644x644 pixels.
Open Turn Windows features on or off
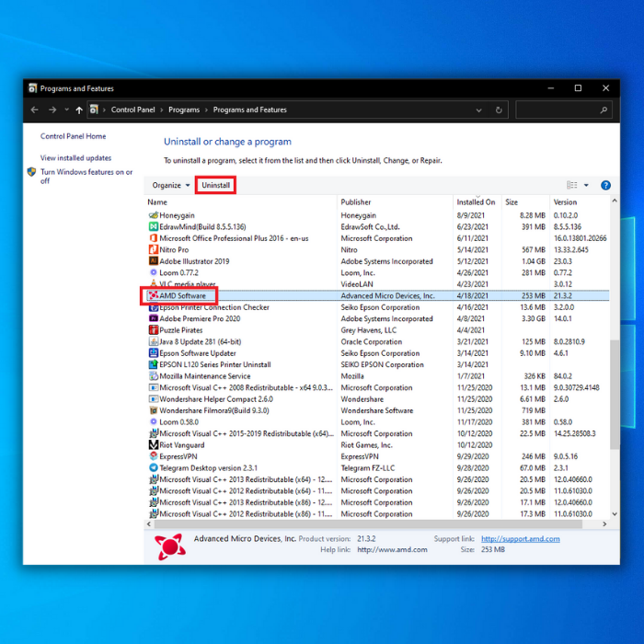coord(86,177)
